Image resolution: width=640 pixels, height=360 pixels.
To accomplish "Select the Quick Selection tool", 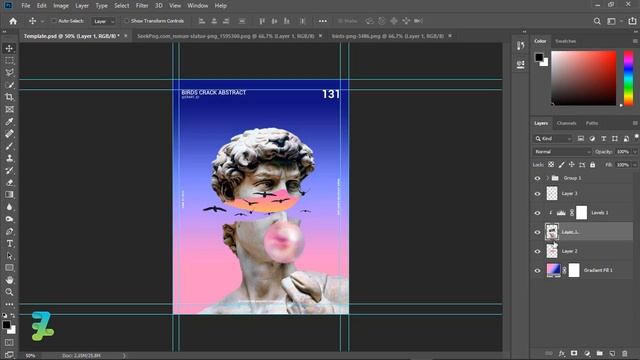I will click(x=9, y=85).
